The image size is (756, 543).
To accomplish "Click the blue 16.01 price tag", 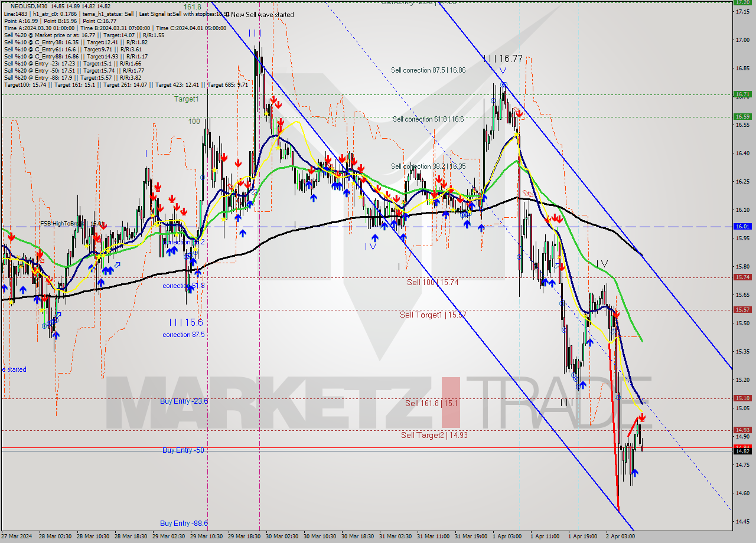I will 742,227.
